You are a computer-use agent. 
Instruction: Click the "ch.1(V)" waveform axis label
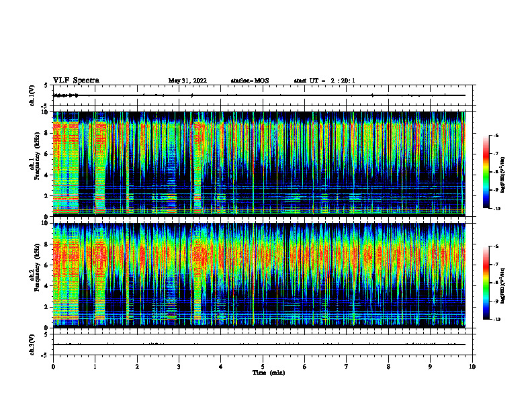point(32,95)
